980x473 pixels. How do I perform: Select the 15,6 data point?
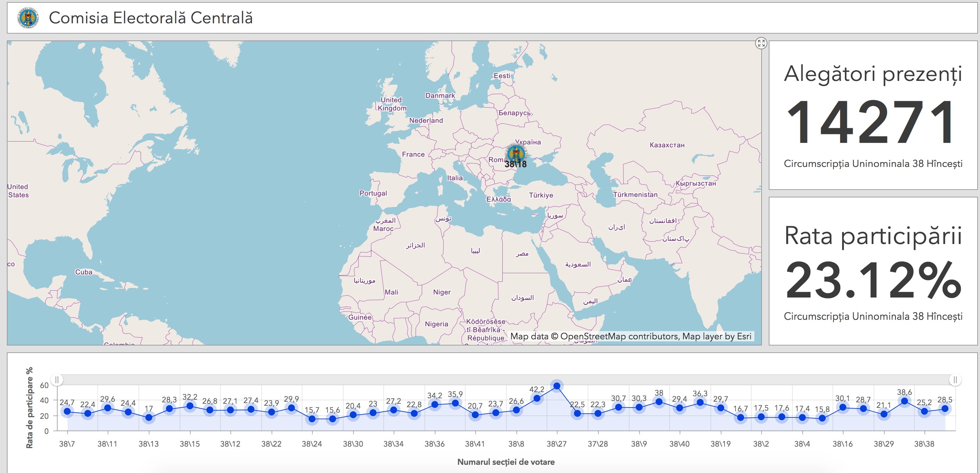(x=333, y=419)
